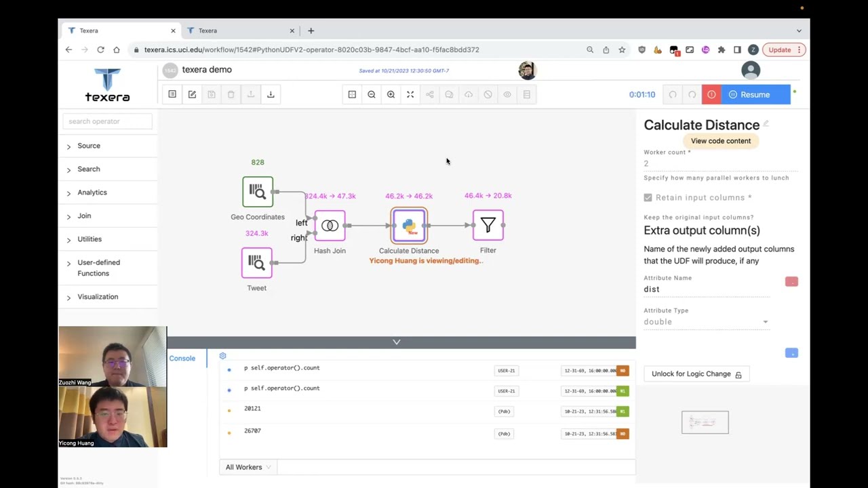Click the browser Update button
The width and height of the screenshot is (868, 488).
[785, 49]
